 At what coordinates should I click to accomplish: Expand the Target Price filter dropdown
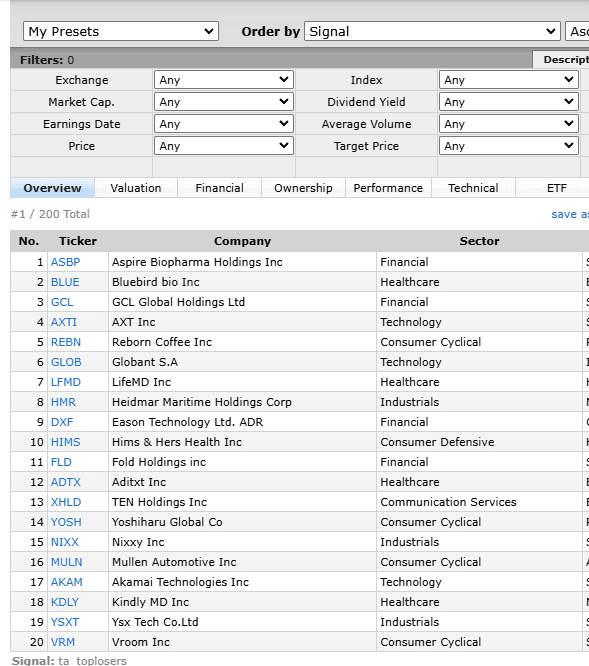point(509,146)
